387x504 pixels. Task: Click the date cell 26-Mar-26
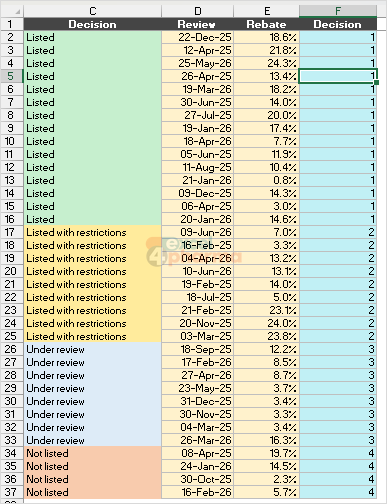coord(198,440)
